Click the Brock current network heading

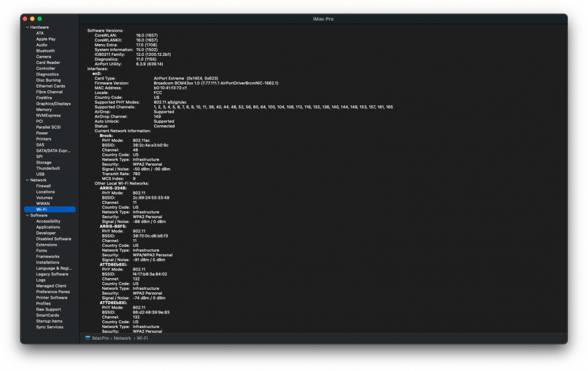tap(106, 136)
